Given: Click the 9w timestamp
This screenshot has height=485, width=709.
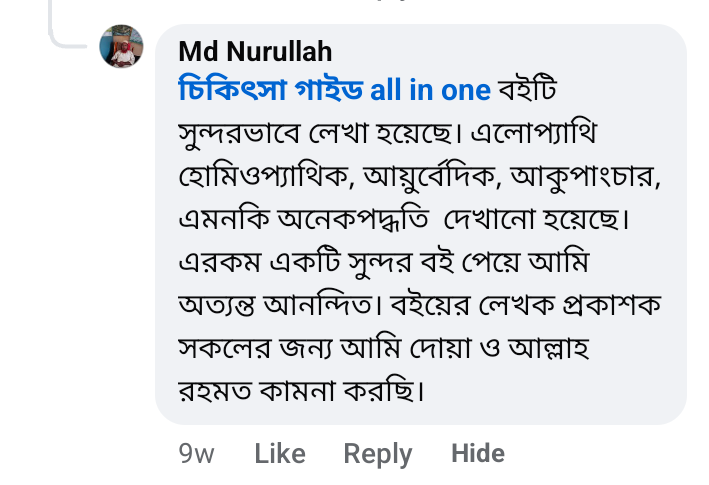Looking at the screenshot, I should tap(196, 453).
